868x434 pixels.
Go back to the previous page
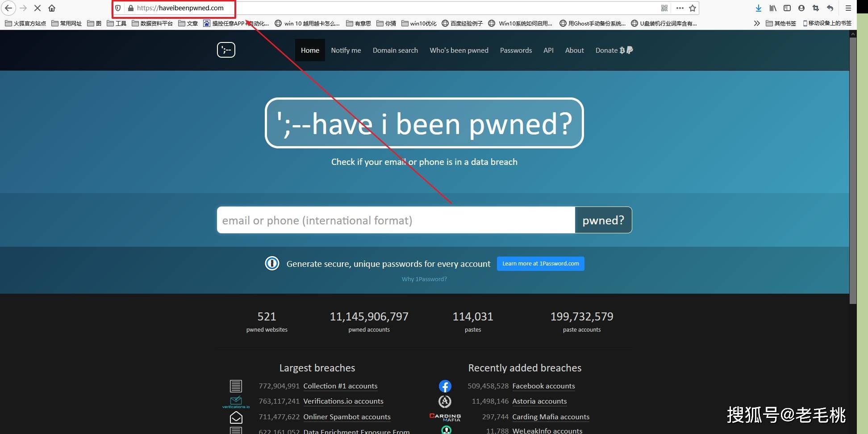click(x=8, y=8)
